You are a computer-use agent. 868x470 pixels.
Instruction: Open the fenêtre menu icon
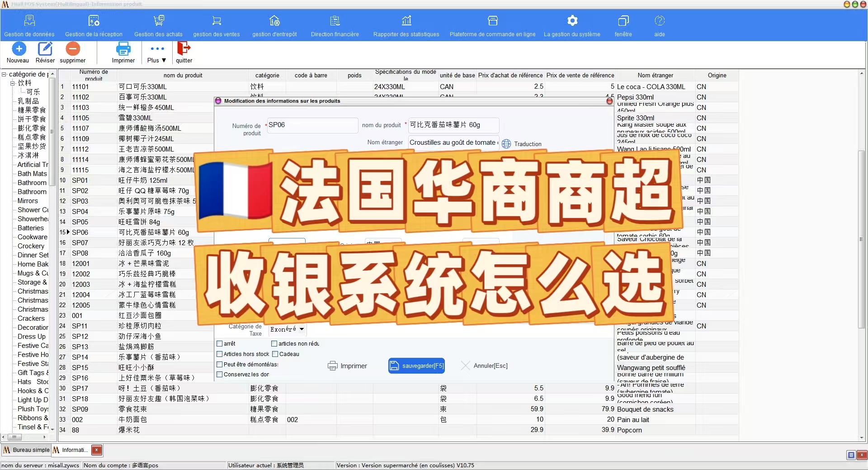(x=623, y=21)
